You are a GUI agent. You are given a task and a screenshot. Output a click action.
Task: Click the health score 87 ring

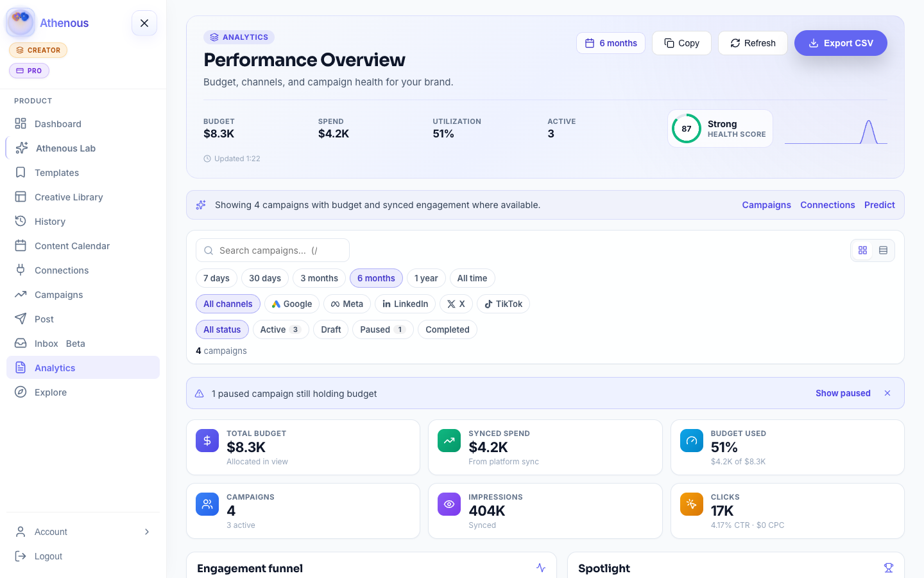tap(687, 128)
